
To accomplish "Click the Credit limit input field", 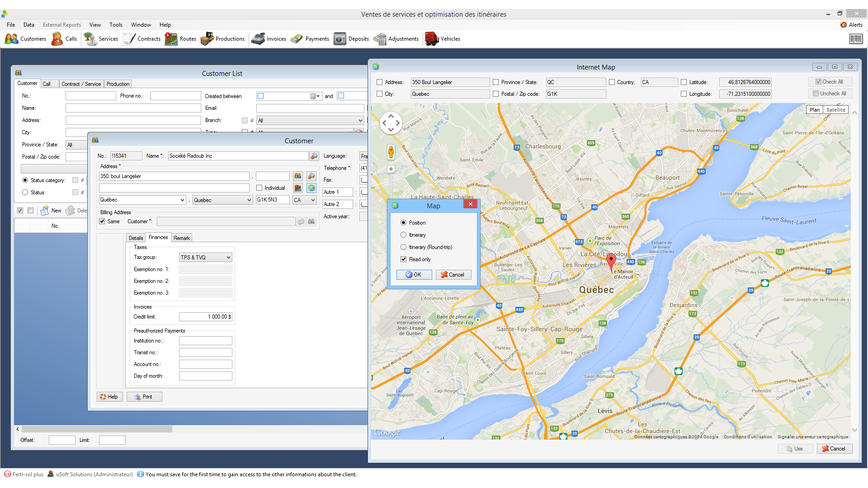I will [x=206, y=317].
